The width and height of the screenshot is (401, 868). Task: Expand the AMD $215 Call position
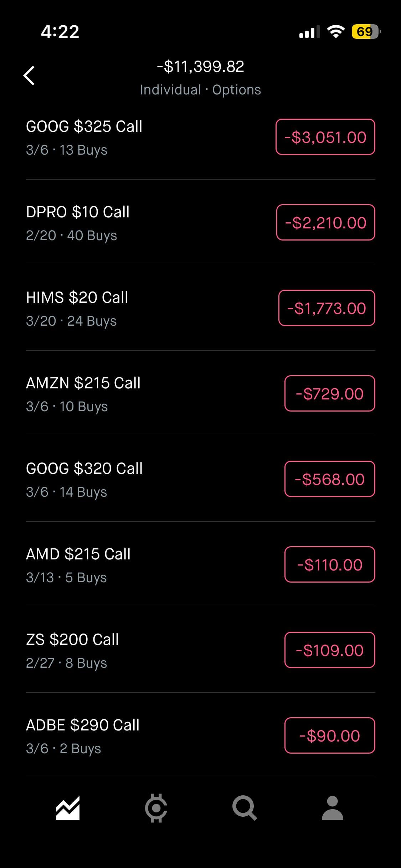pyautogui.click(x=78, y=565)
